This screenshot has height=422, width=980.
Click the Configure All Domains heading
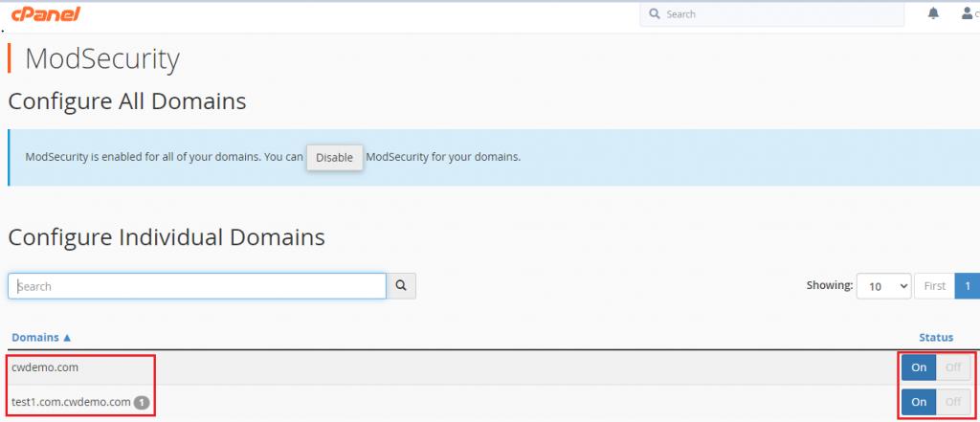127,101
